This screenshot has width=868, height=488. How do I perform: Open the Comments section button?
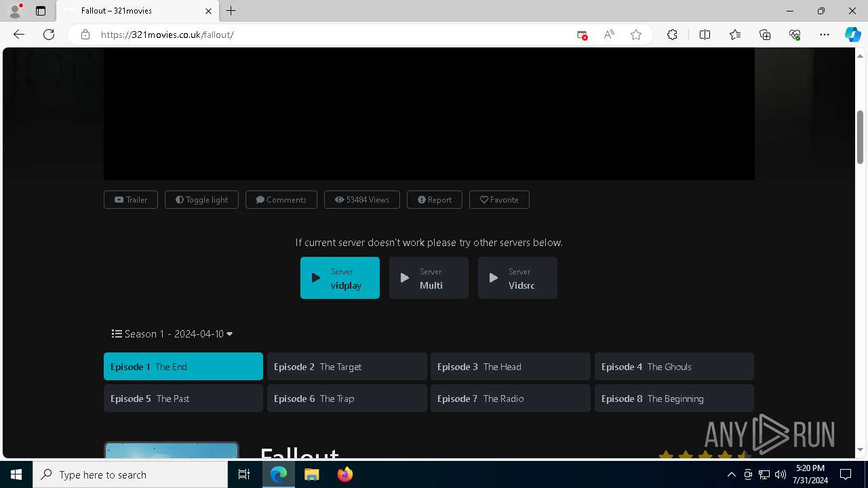pyautogui.click(x=281, y=200)
